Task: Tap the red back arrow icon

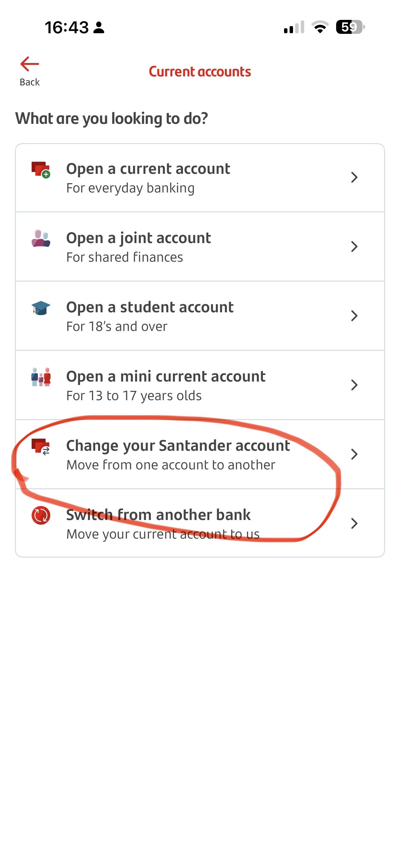Action: (30, 64)
